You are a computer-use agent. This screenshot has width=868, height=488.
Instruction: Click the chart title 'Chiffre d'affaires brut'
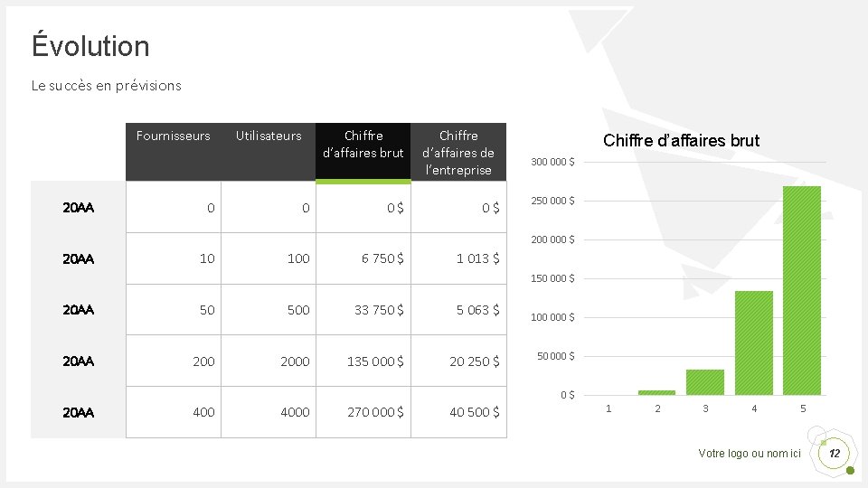coord(681,141)
